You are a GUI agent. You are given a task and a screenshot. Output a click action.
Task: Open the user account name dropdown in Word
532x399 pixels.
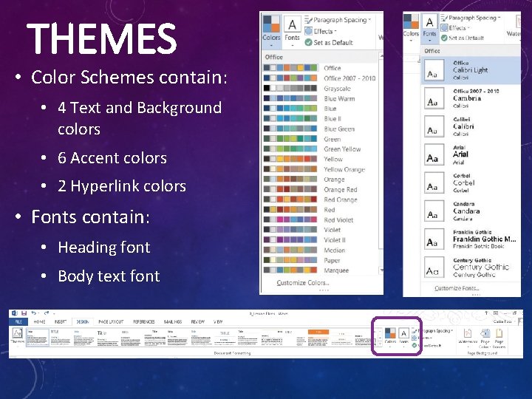click(x=504, y=321)
